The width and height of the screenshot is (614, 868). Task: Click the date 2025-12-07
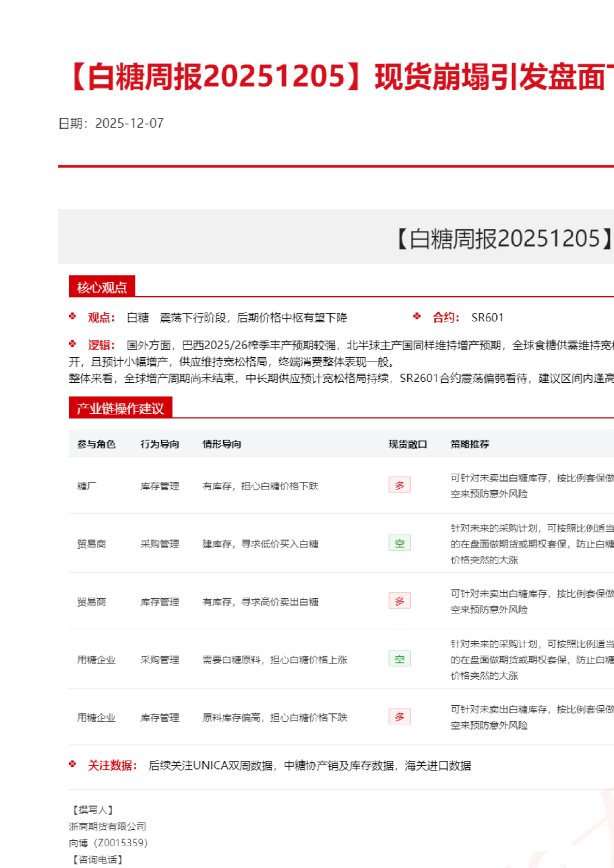pos(129,123)
